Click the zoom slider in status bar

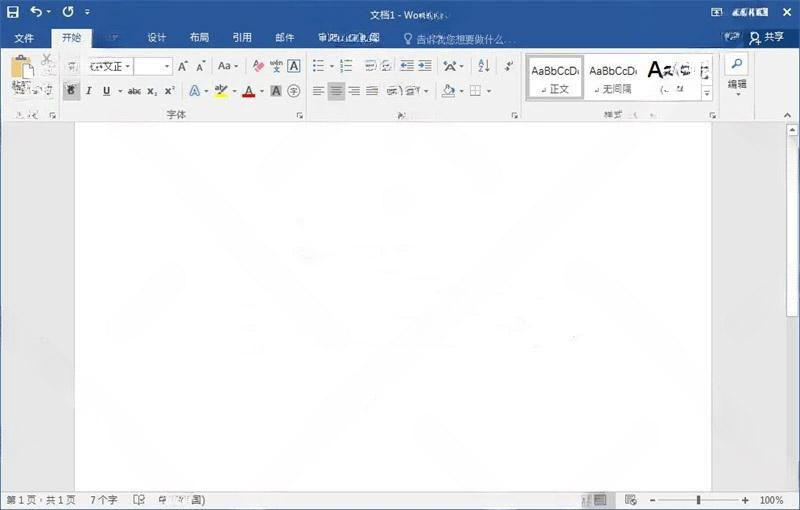click(x=698, y=500)
